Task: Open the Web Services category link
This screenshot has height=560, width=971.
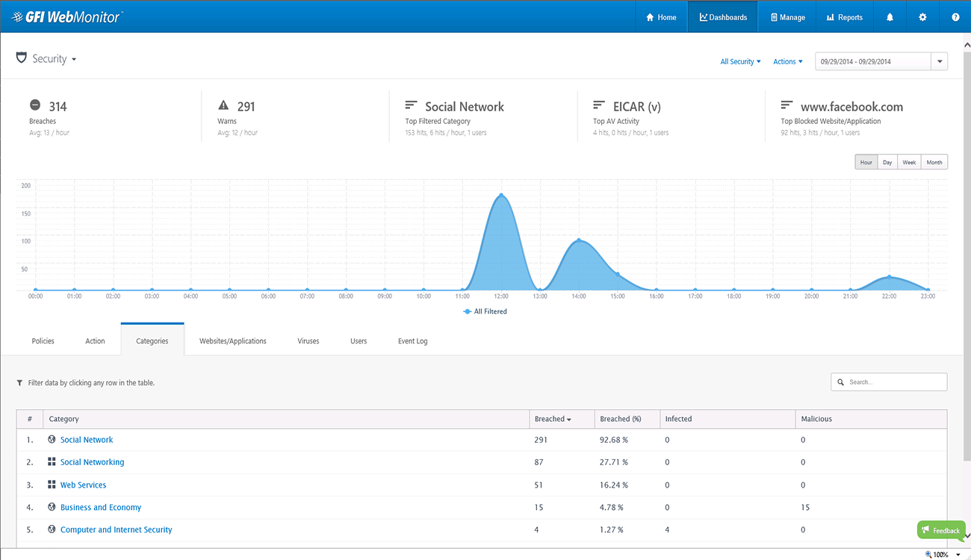Action: 83,485
